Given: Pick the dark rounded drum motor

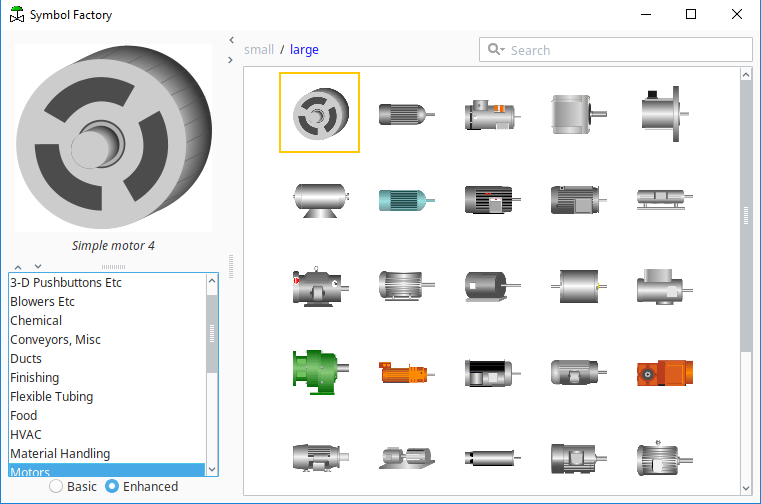Looking at the screenshot, I should (492, 286).
